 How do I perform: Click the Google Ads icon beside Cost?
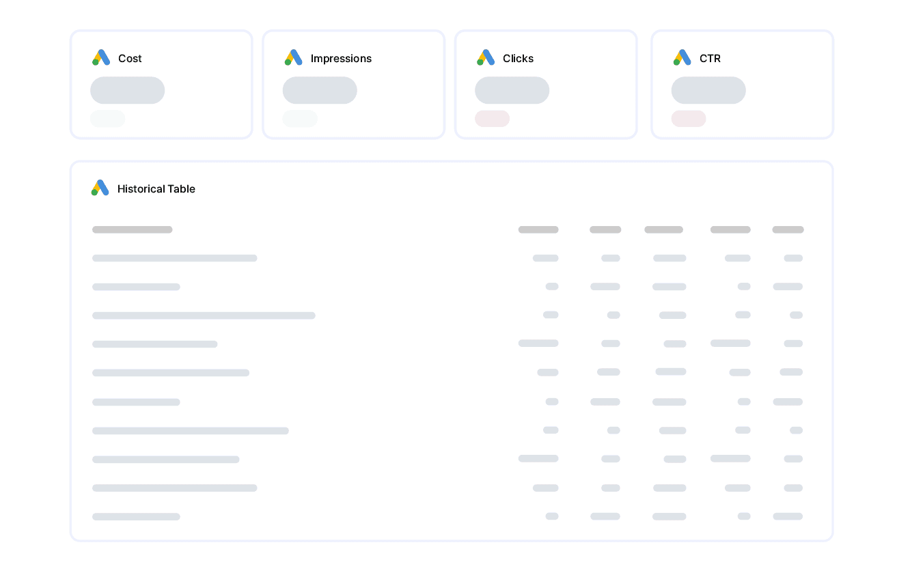click(x=101, y=58)
